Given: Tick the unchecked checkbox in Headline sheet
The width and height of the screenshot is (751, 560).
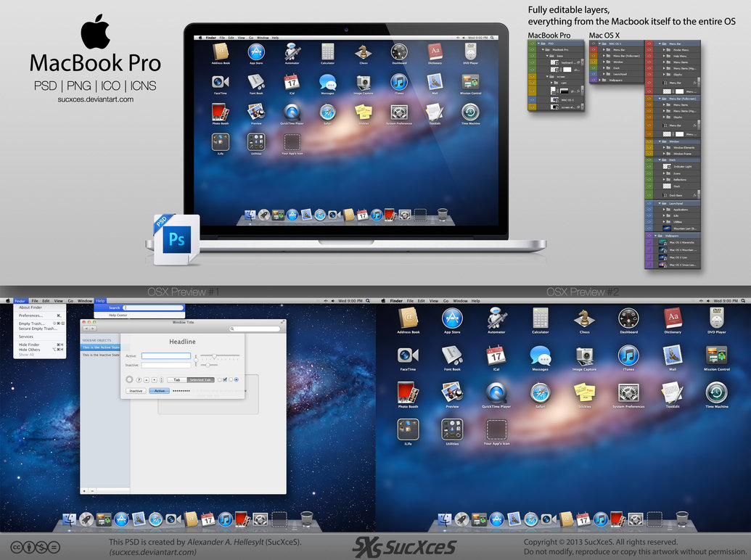Looking at the screenshot, I should click(219, 380).
